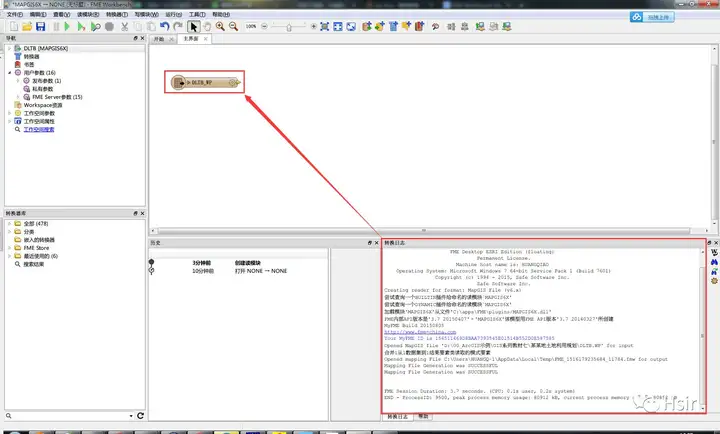Screen dimensions: 720x434
Task: Expand the FME Server参数 (15) node
Action: click(18, 97)
